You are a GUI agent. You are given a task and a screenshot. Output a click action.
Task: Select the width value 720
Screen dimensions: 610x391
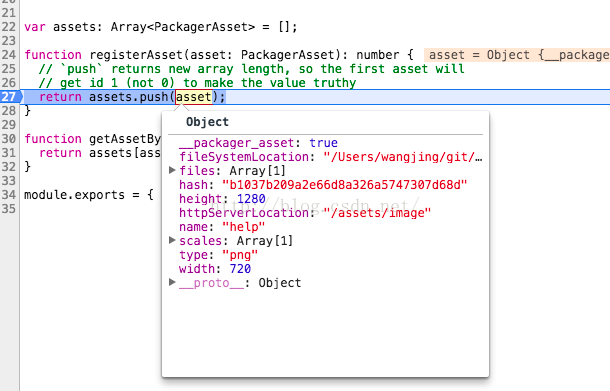coord(240,269)
